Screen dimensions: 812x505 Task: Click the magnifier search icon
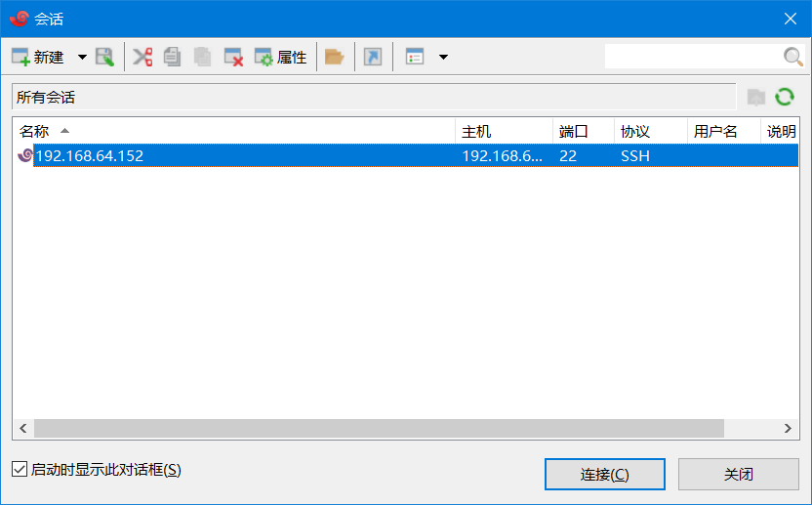[792, 56]
